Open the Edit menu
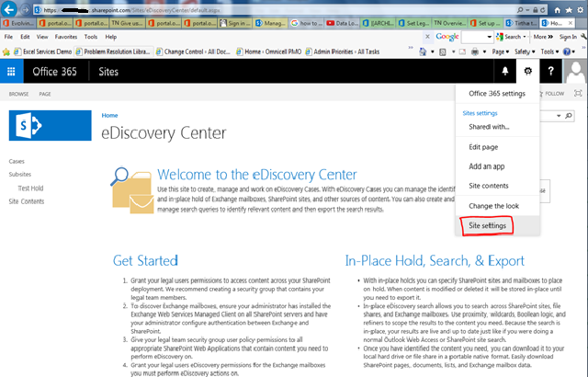The image size is (588, 377). point(25,37)
